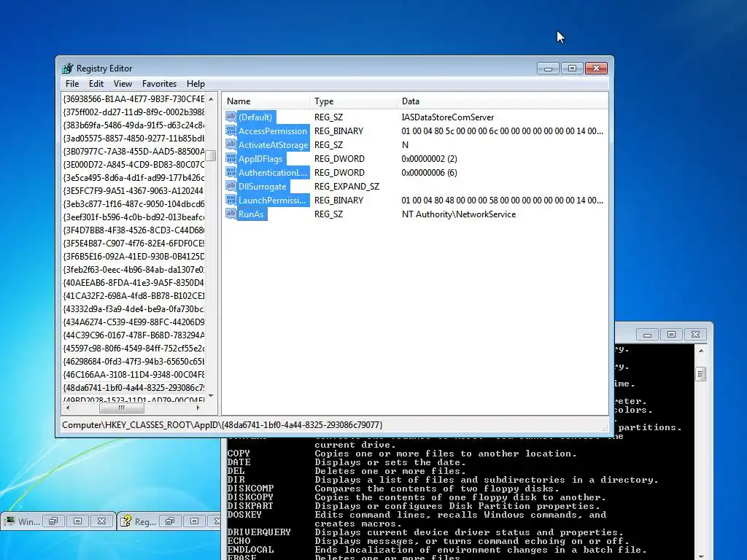Click the Command Prompt scroll-up arrow
747x560 pixels.
(x=701, y=351)
